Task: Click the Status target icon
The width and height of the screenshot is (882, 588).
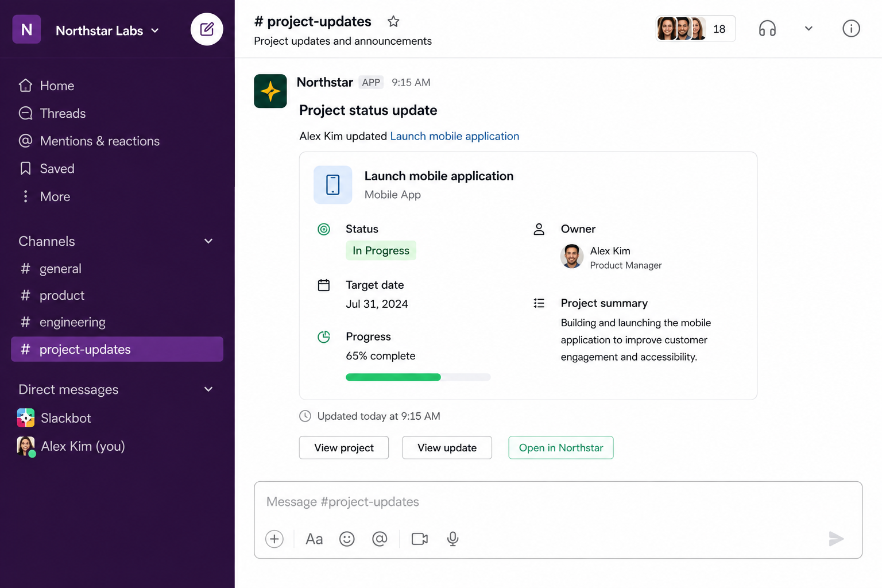Action: [324, 229]
